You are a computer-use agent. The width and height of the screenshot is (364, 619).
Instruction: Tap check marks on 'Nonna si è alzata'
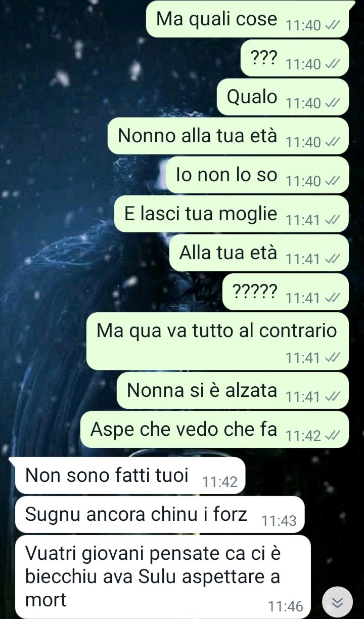click(333, 397)
